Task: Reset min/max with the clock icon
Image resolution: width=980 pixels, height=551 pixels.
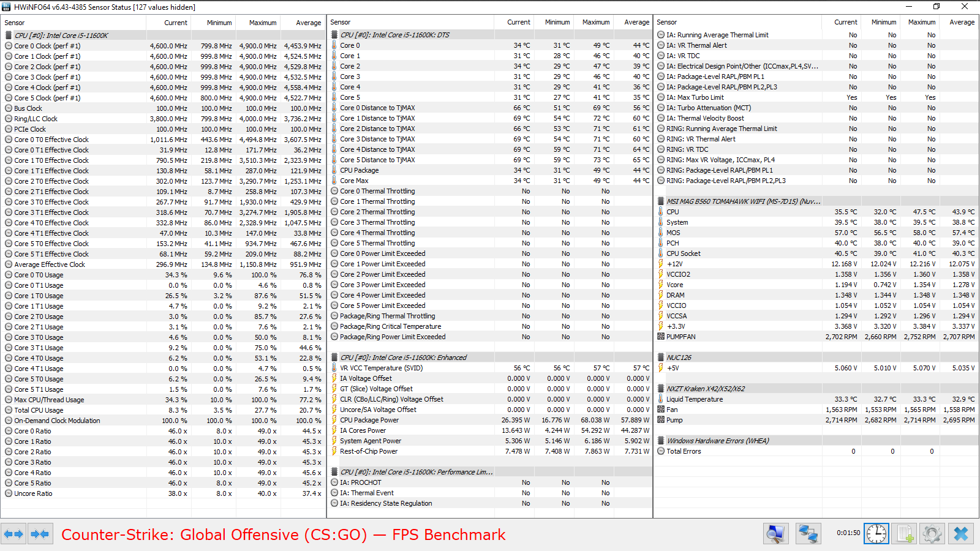Action: point(876,534)
